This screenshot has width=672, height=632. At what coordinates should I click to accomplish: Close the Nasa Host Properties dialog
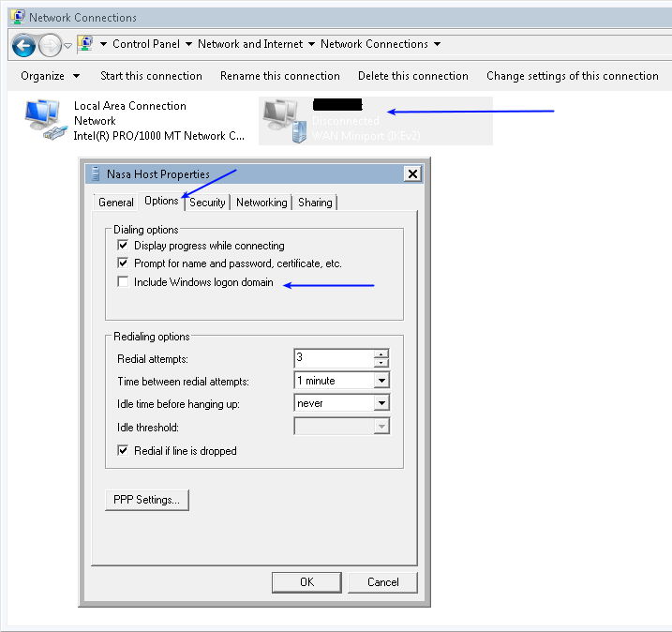(411, 173)
